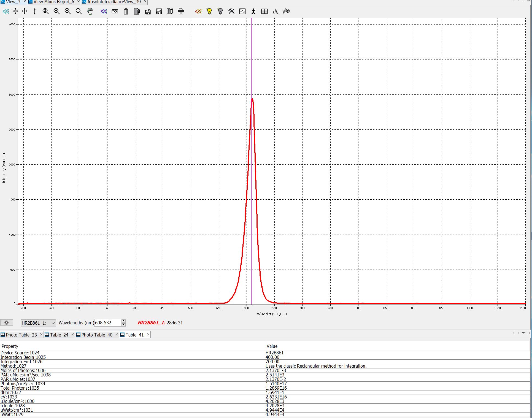The image size is (532, 418).
Task: Click the round toggle button left of HR2B861_1
Action: pyautogui.click(x=7, y=323)
